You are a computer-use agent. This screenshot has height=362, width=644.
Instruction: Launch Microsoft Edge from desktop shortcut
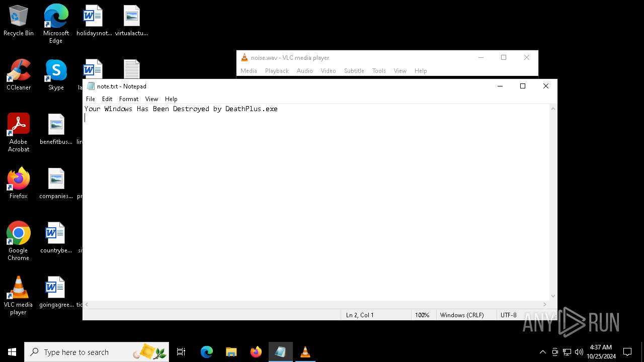(x=56, y=24)
